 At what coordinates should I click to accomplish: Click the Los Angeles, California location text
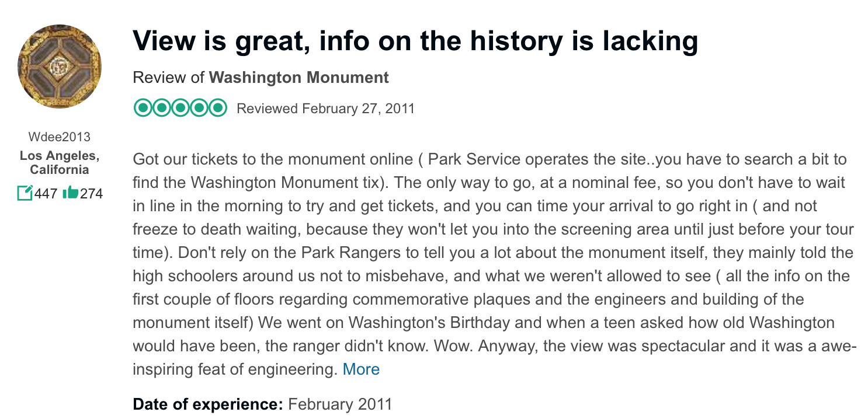(60, 163)
